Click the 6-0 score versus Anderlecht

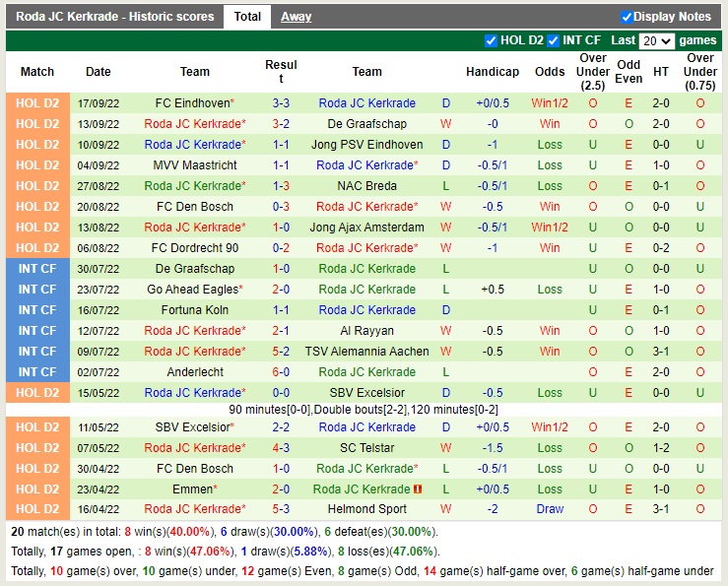(x=281, y=372)
